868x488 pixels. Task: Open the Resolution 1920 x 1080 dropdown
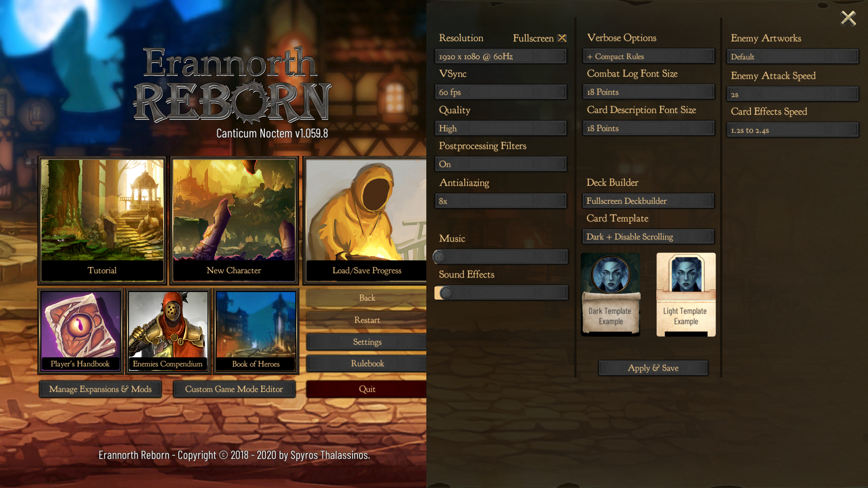[x=500, y=56]
